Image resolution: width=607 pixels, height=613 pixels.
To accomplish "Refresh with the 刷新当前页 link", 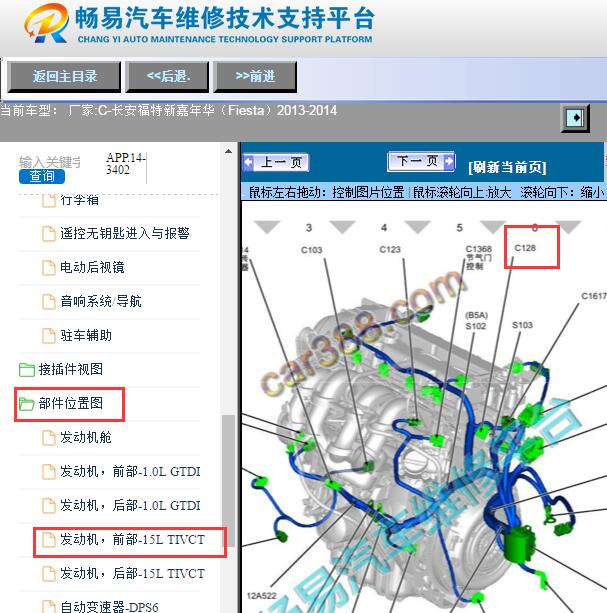I will (507, 167).
